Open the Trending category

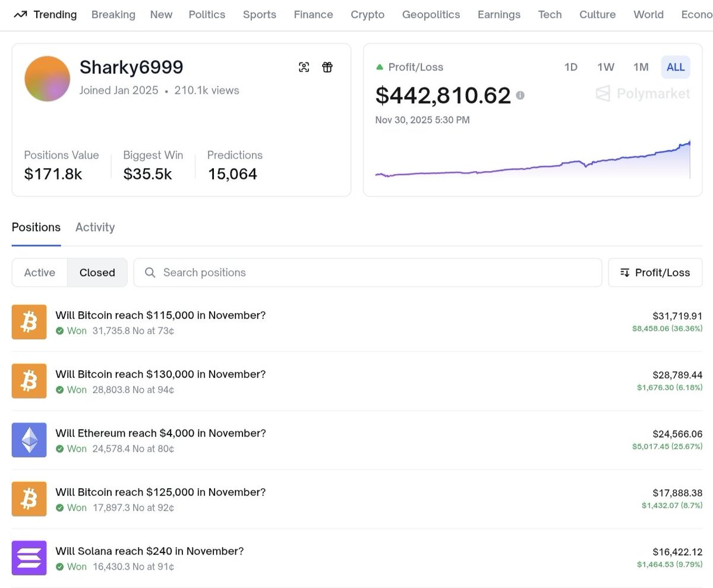[45, 14]
